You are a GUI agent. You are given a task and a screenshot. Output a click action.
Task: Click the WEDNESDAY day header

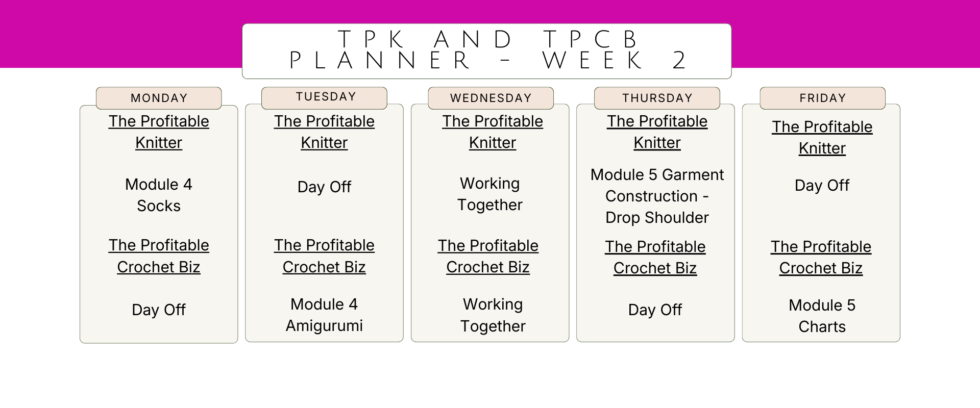point(491,98)
